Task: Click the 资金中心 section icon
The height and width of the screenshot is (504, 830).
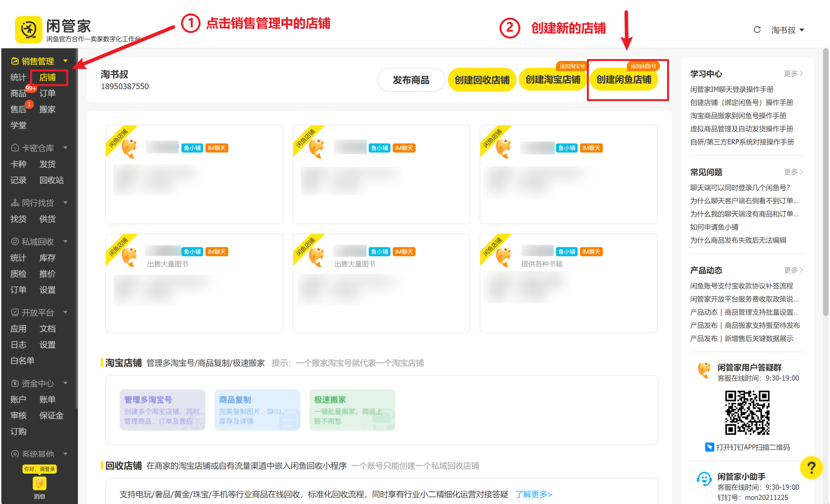Action: [15, 383]
